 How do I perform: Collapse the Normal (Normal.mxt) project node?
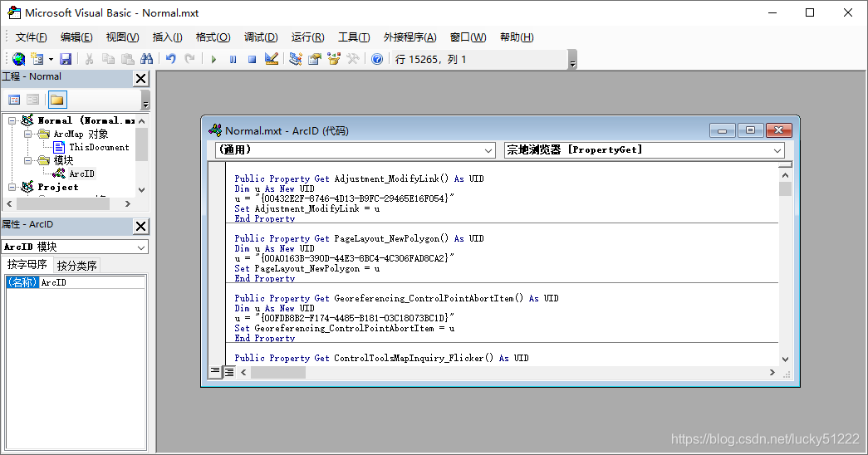(x=12, y=120)
